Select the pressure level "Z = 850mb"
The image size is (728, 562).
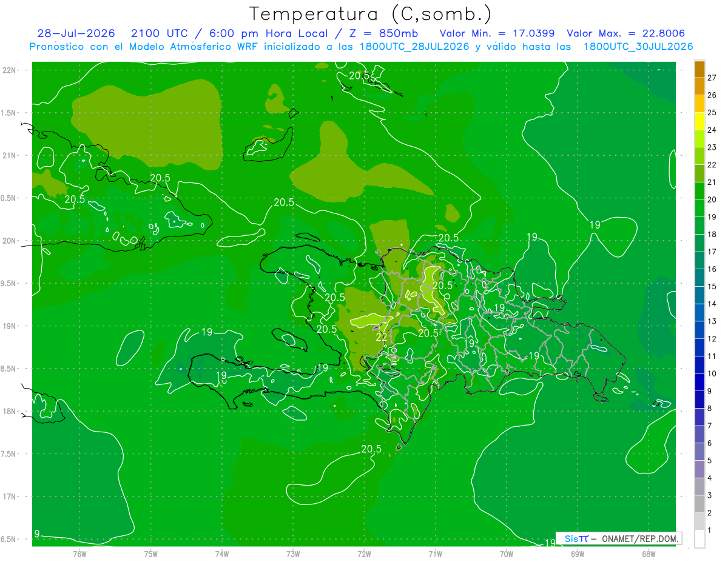pyautogui.click(x=385, y=33)
